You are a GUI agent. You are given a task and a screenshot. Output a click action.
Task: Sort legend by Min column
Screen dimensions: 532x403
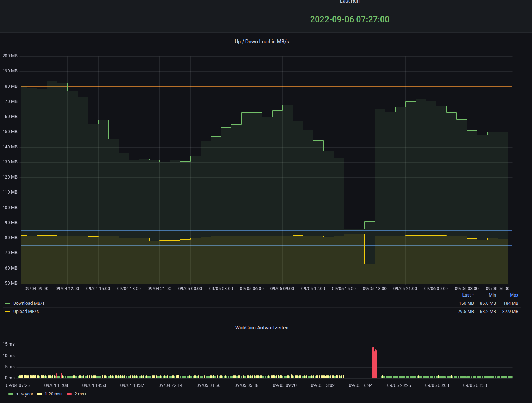point(492,295)
